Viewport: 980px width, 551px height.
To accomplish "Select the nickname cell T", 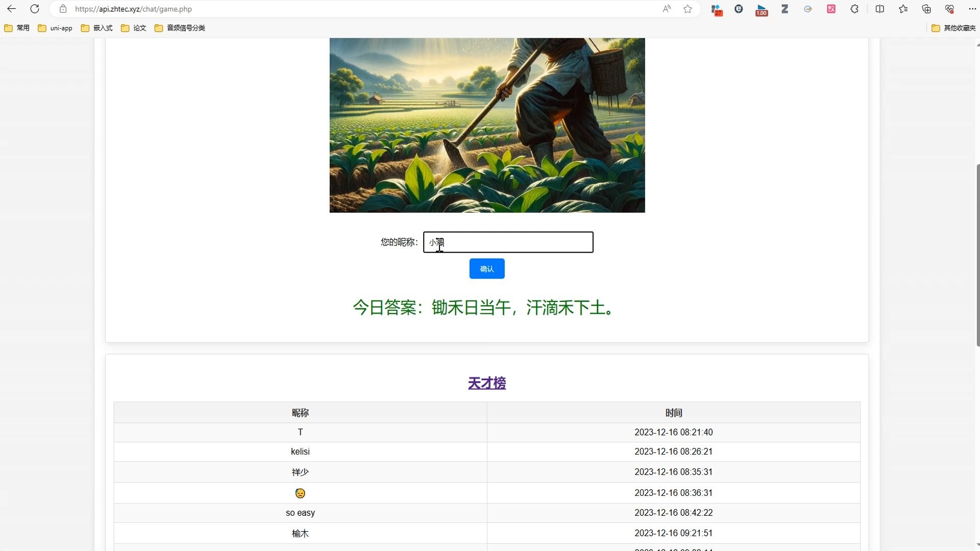I will tap(300, 432).
